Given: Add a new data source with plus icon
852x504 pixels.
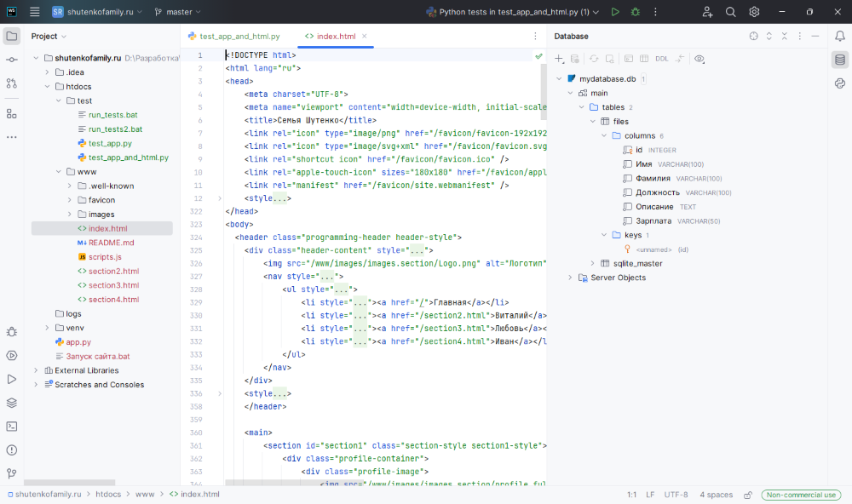Looking at the screenshot, I should [558, 58].
